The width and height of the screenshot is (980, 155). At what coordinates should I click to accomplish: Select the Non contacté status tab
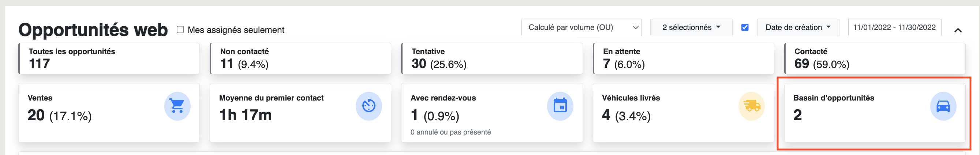click(300, 58)
